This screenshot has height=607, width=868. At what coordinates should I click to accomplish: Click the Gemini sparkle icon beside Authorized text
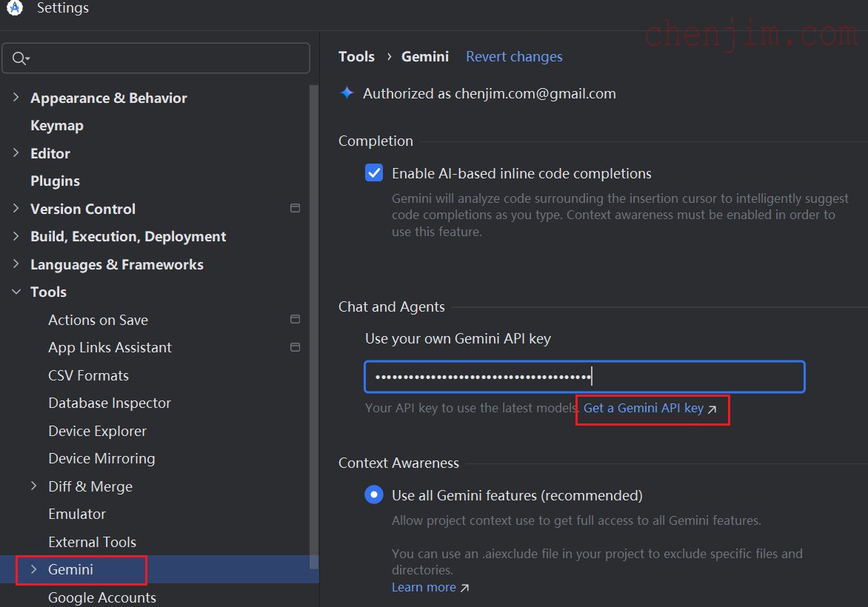pos(347,93)
